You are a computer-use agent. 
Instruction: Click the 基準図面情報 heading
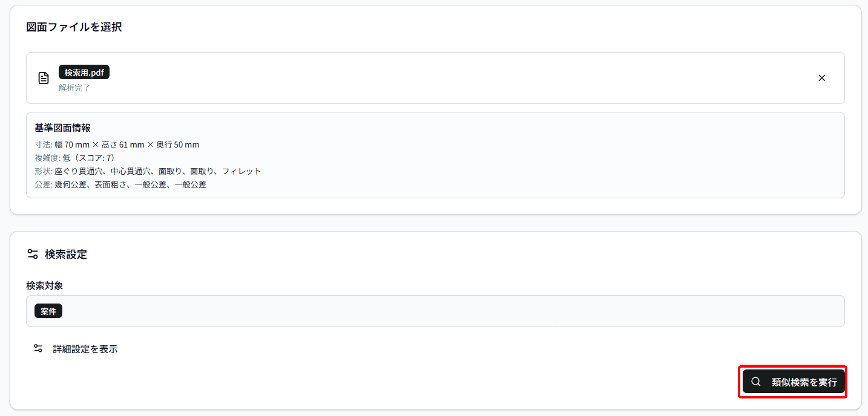pos(62,128)
